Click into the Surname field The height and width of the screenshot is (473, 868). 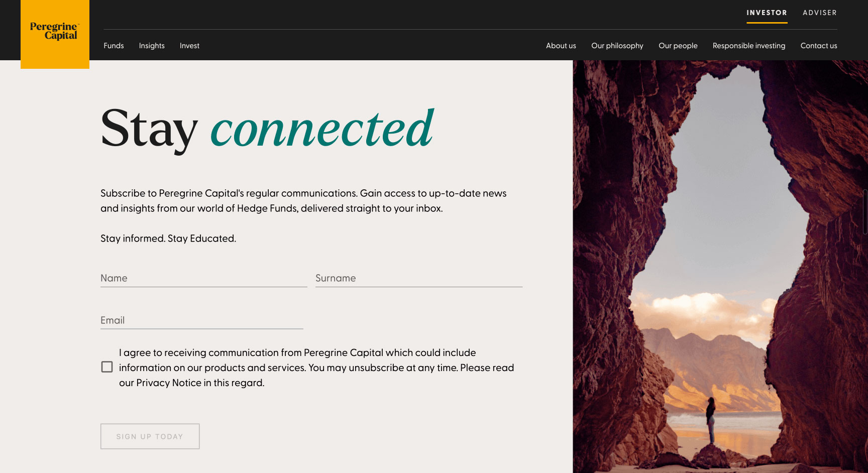(x=418, y=278)
